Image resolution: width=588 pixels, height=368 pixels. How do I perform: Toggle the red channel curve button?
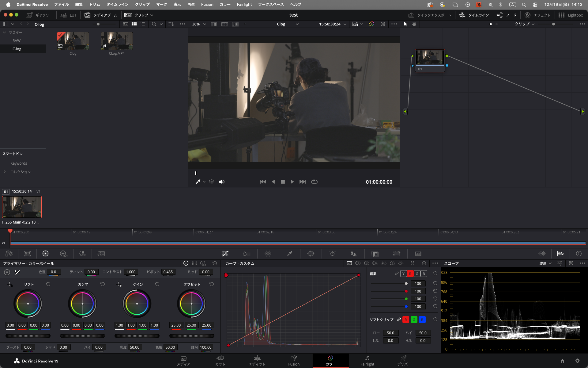pos(410,274)
